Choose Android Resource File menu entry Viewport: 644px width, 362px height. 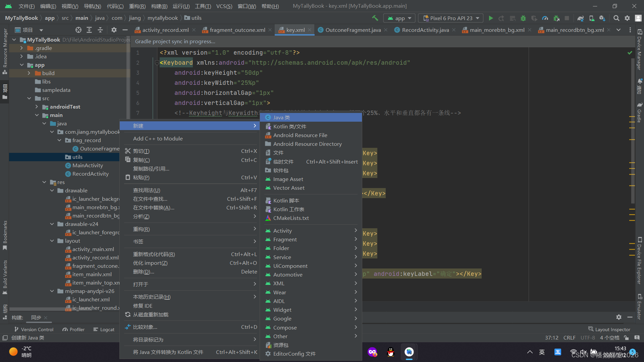click(300, 135)
